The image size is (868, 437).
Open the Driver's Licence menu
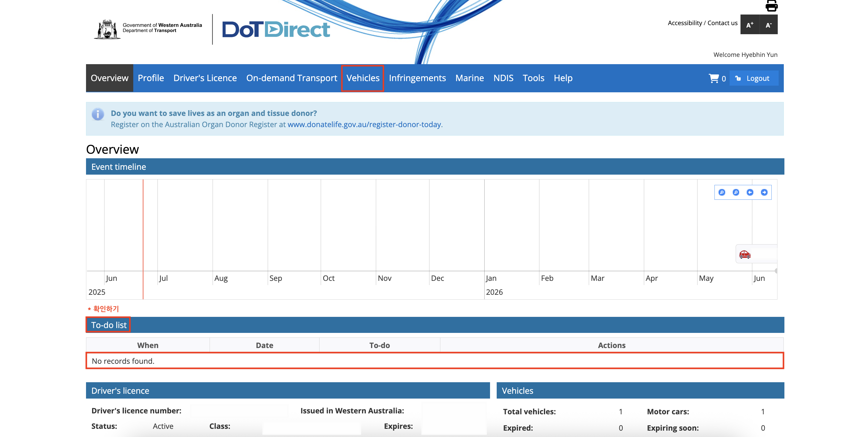tap(205, 78)
